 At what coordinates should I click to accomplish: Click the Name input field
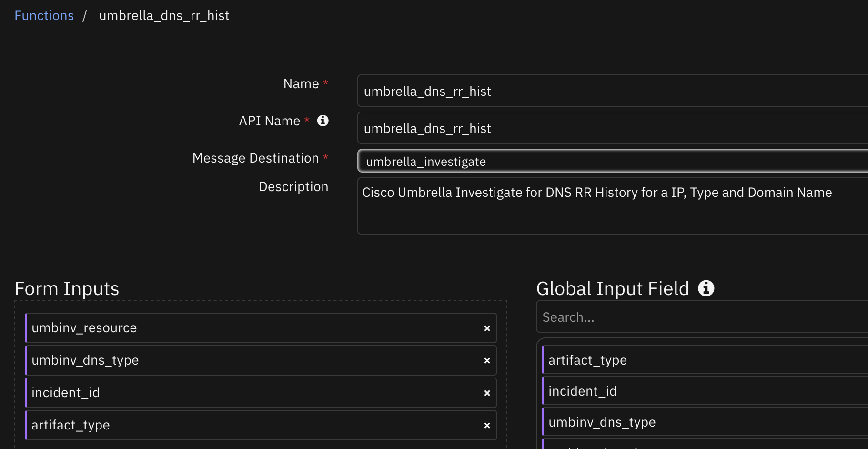point(613,91)
